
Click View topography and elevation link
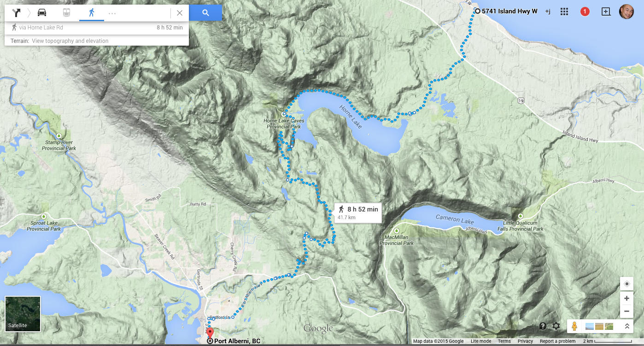(x=70, y=41)
